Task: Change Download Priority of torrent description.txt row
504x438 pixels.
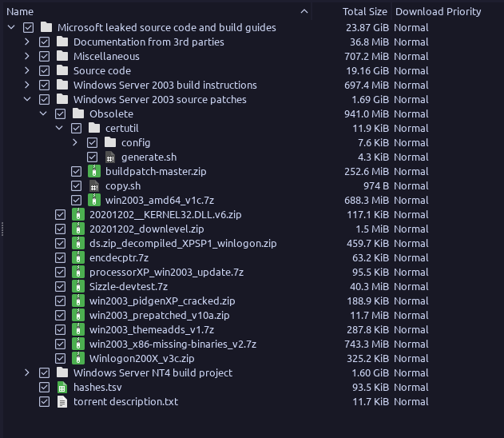Action: [411, 402]
